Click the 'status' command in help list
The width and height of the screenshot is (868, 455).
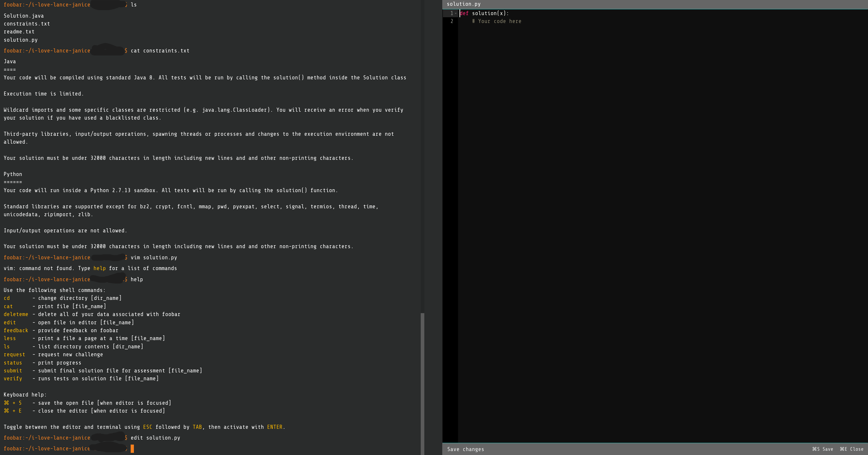point(13,363)
